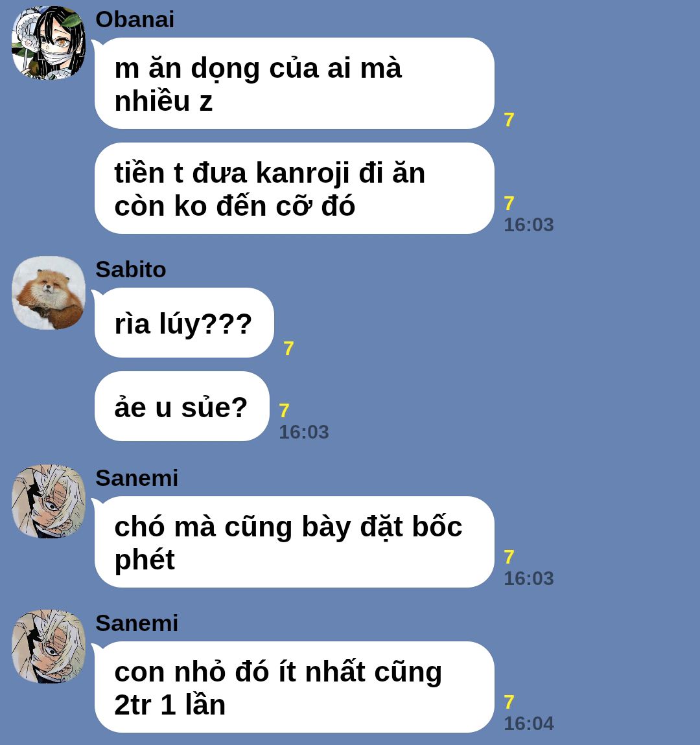The height and width of the screenshot is (745, 700).
Task: Tap Sabito's fox avatar
Action: point(49,293)
